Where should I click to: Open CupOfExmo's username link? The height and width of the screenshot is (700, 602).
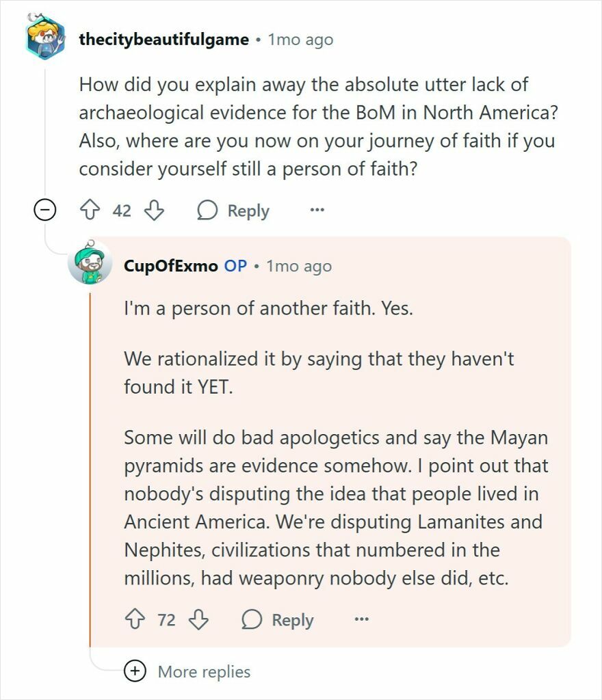(x=170, y=266)
